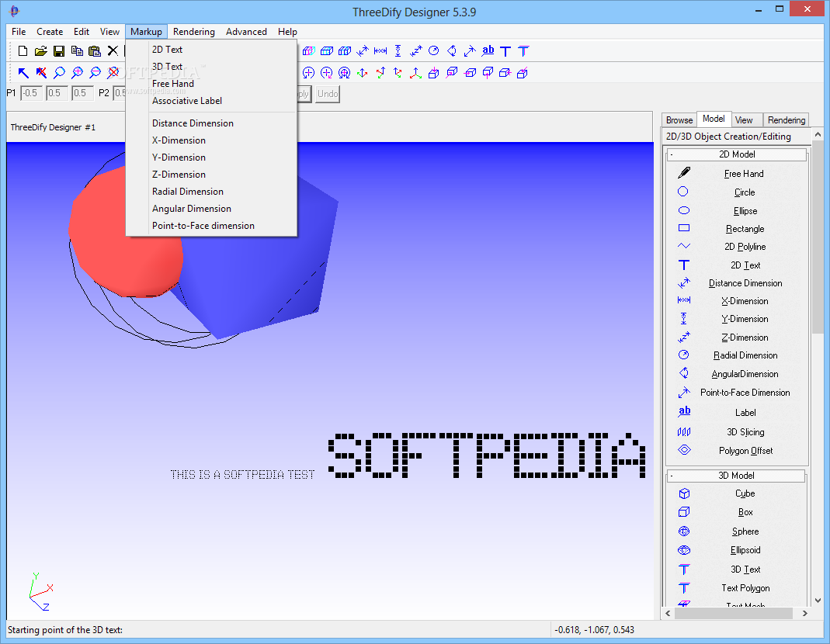
Task: Click the side panel scroll left arrow
Action: pyautogui.click(x=668, y=613)
